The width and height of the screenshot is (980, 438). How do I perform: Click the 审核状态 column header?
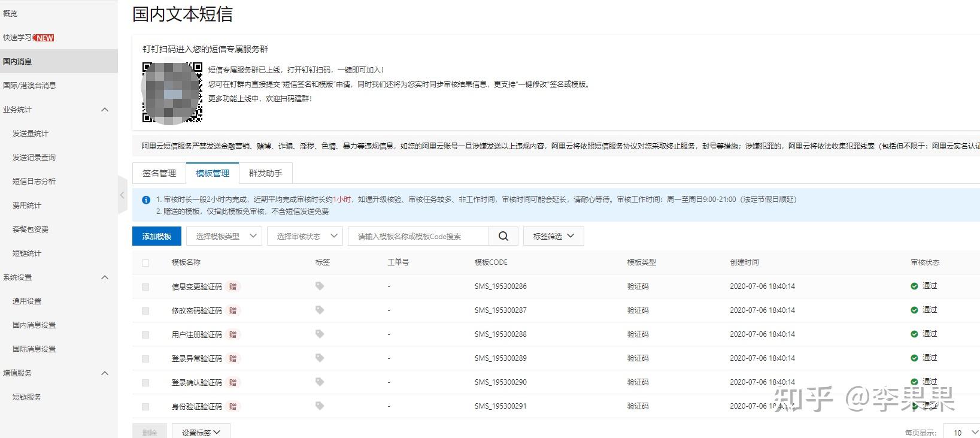pos(925,262)
